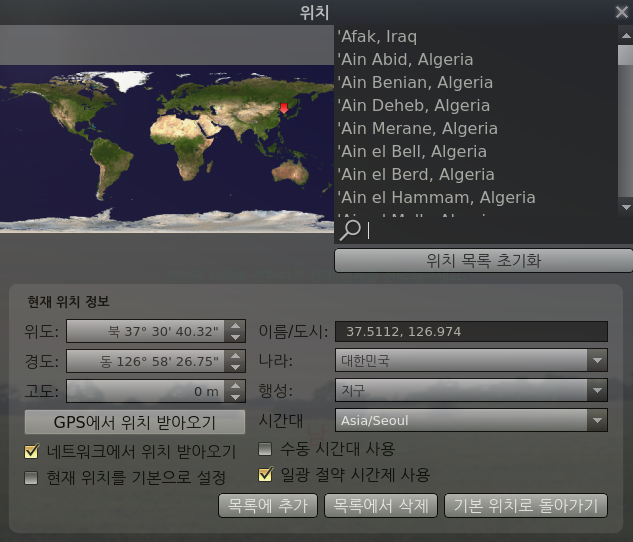Click the 목록에 추가 button
This screenshot has height=542, width=633.
(x=268, y=505)
